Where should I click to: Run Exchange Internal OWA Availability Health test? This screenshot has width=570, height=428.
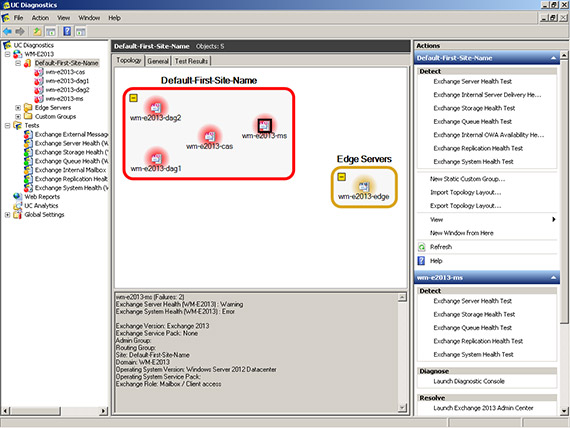tap(489, 135)
